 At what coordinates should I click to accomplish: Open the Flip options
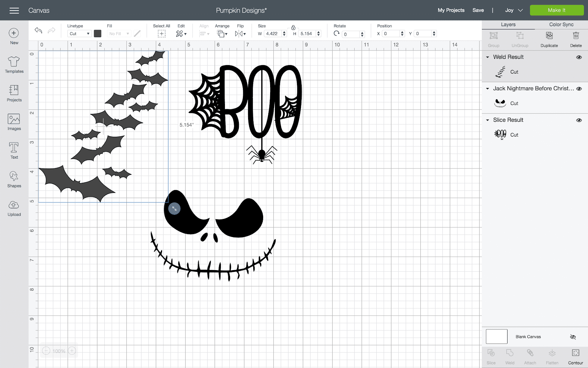(x=240, y=34)
